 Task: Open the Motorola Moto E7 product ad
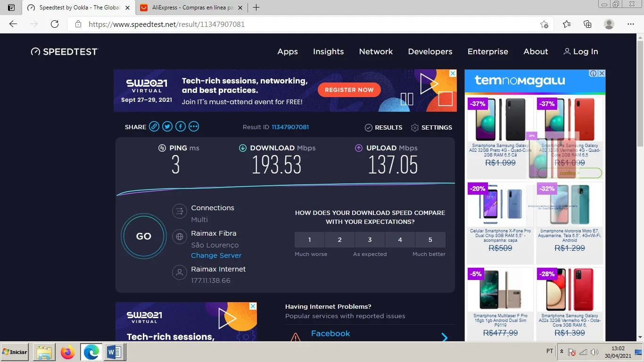coord(570,222)
